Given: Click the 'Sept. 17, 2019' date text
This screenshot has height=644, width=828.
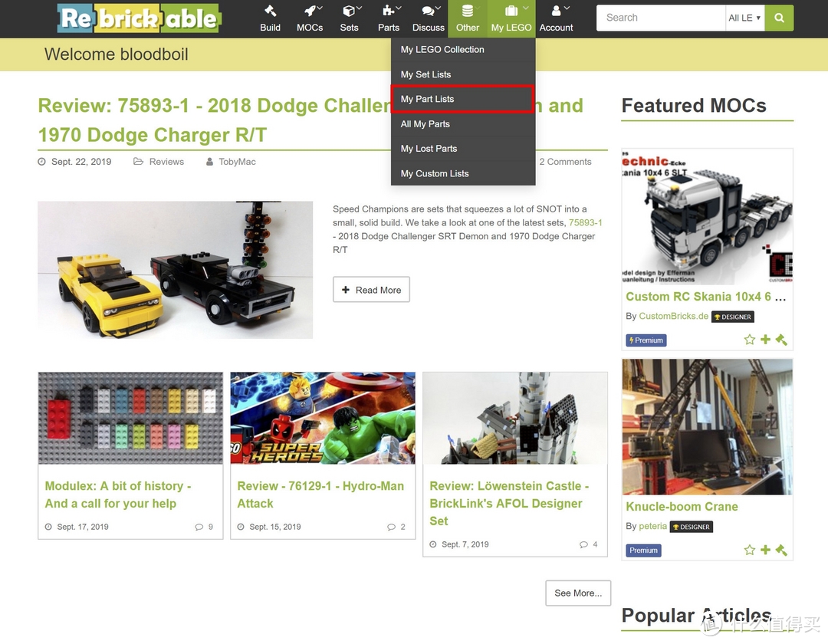Looking at the screenshot, I should pos(83,527).
